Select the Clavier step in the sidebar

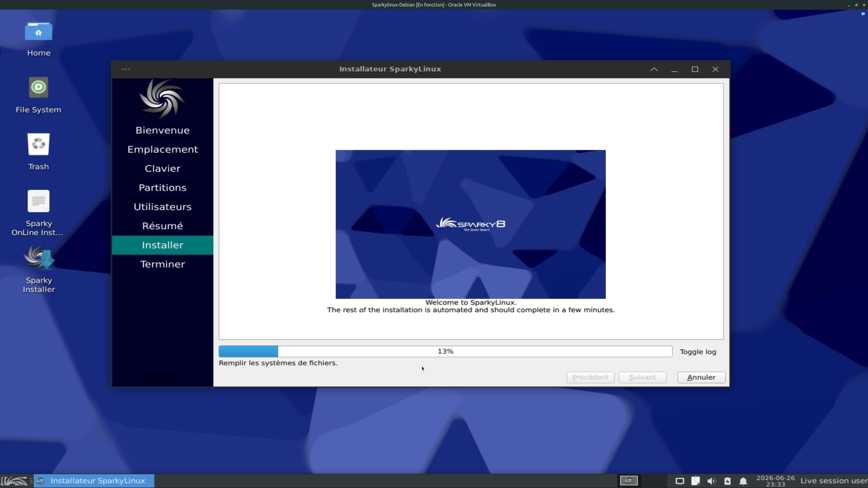pos(163,168)
